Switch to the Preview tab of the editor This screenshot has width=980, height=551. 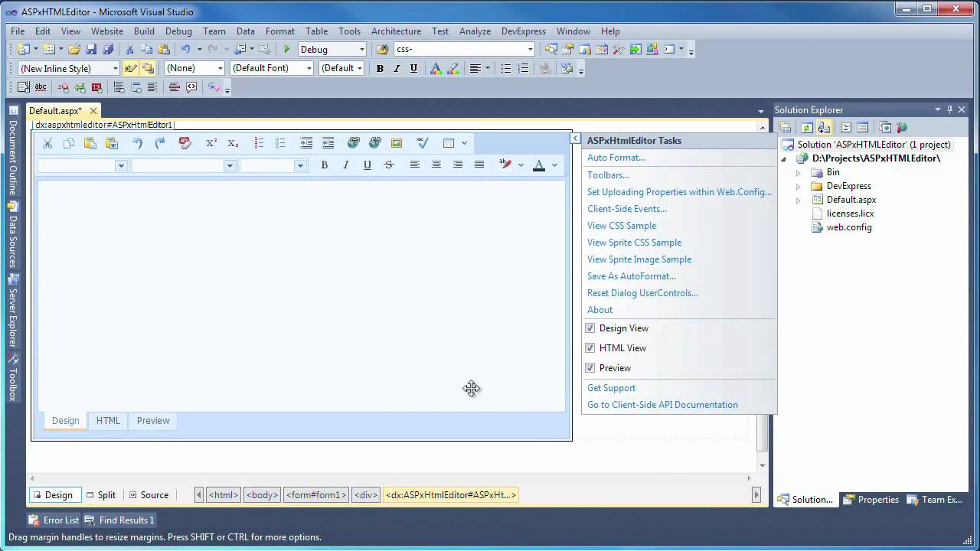153,421
